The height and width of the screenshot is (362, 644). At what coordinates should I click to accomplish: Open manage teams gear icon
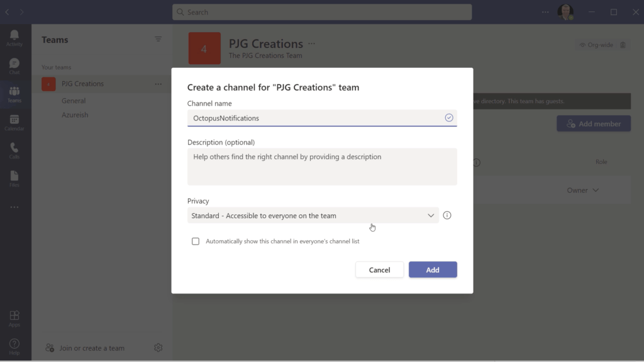(158, 348)
